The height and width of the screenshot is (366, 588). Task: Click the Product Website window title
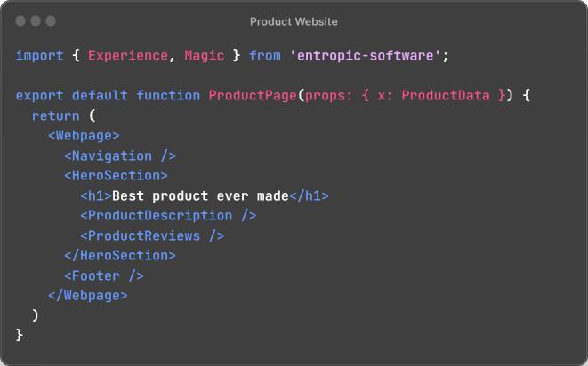tap(294, 21)
